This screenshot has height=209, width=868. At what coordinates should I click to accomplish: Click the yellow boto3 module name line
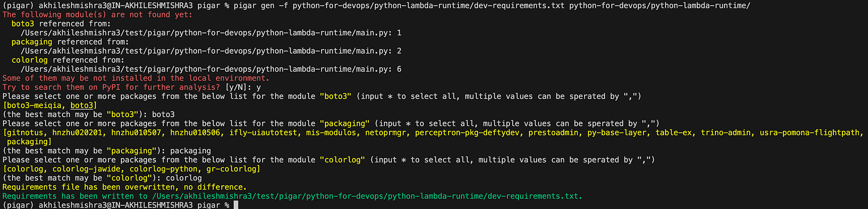(x=23, y=24)
